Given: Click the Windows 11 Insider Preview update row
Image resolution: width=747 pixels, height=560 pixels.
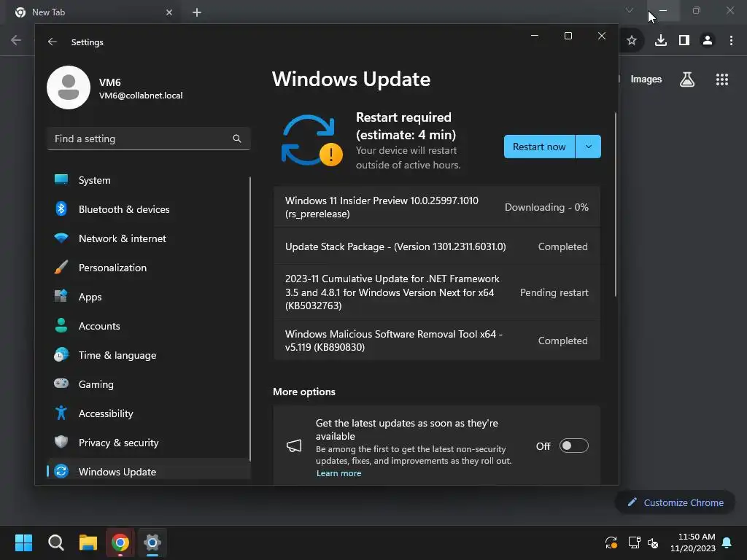Looking at the screenshot, I should click(436, 207).
